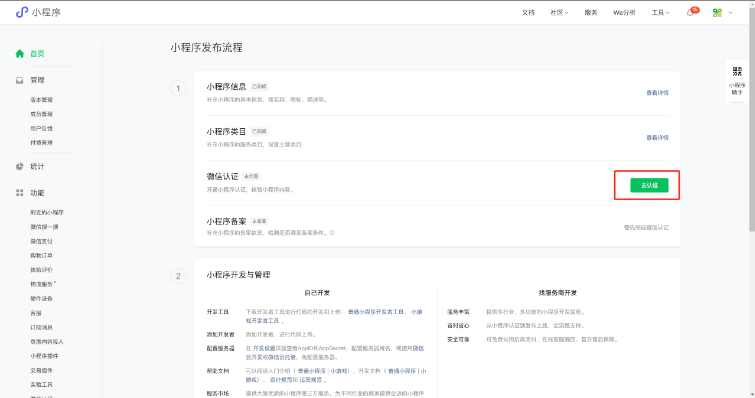
Task: Click the 小程序 logo icon
Action: coord(22,12)
